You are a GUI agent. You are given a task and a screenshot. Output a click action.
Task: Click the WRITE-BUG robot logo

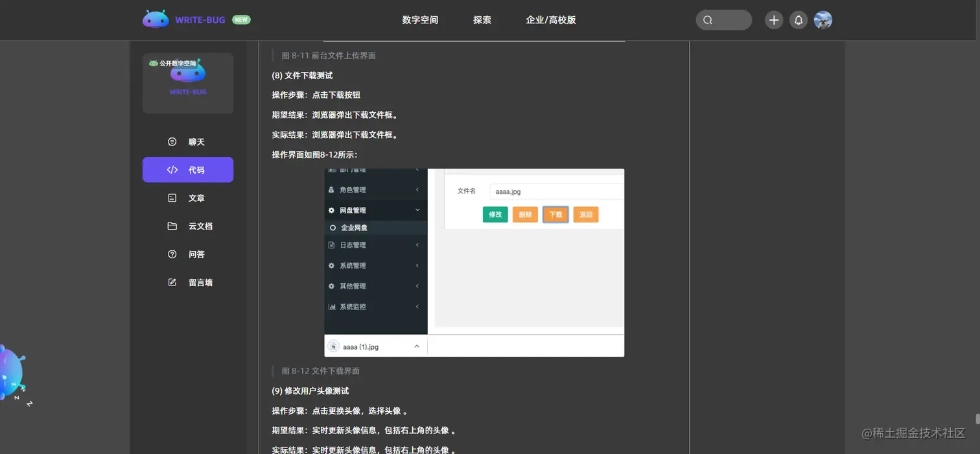click(155, 18)
